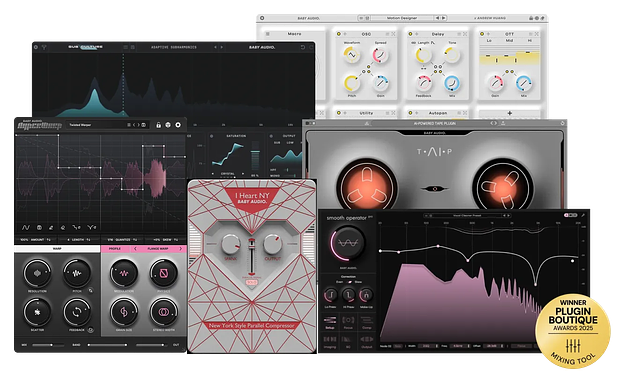Image resolution: width=625 pixels, height=383 pixels.
Task: Click the Grain Size knob in Hyperwarp
Action: point(124,312)
